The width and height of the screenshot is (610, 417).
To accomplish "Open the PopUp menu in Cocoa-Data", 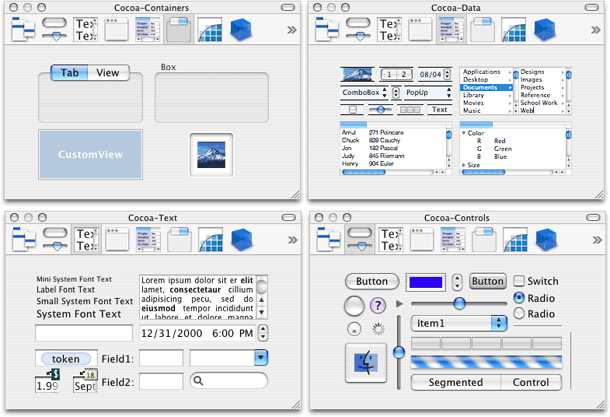I will tap(428, 93).
